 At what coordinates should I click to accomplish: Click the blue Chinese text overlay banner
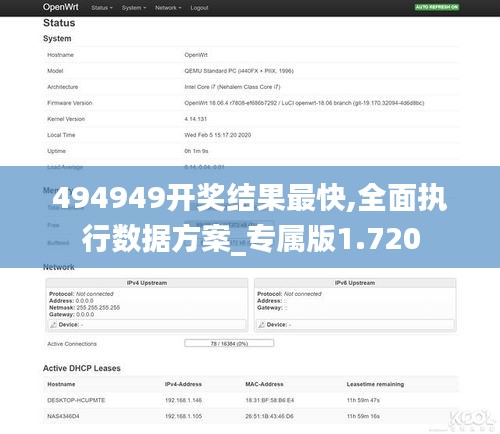click(250, 217)
